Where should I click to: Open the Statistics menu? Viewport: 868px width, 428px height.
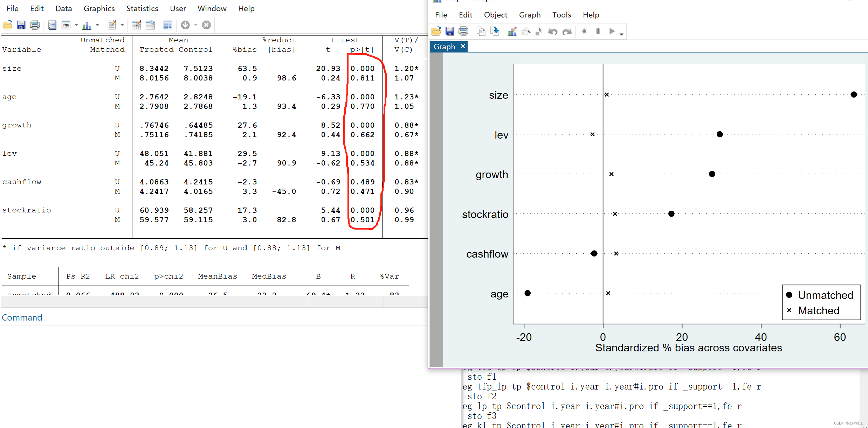coord(142,8)
